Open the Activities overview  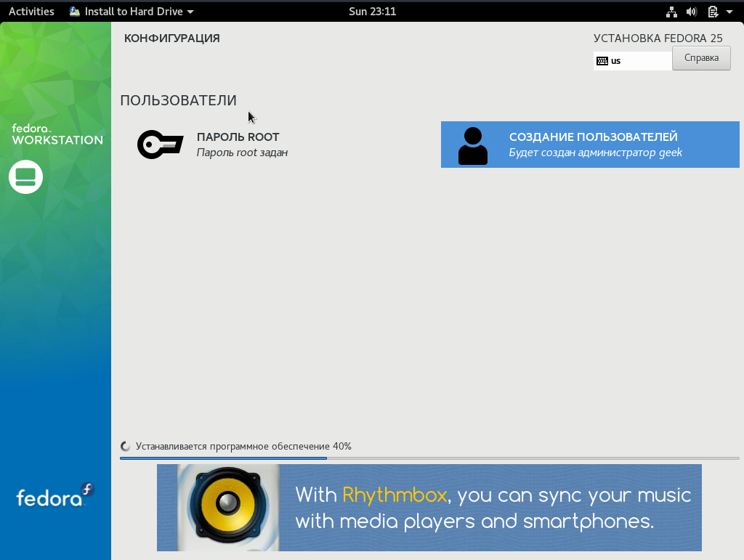click(x=31, y=12)
